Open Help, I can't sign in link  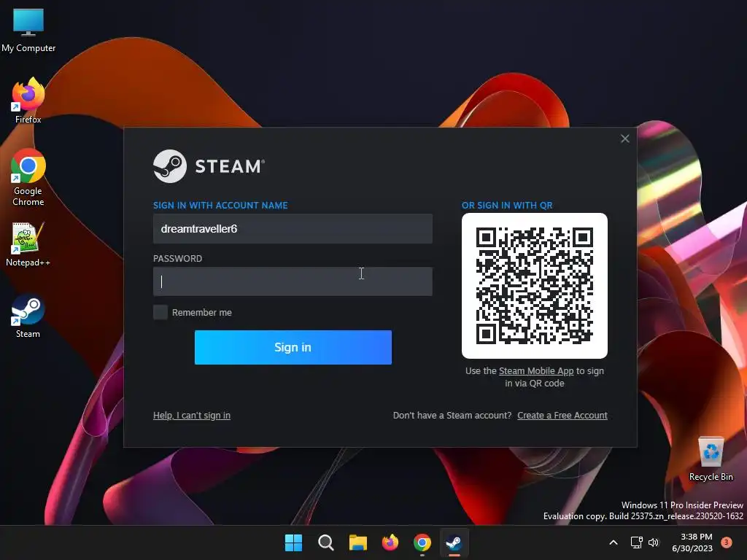[x=192, y=415]
